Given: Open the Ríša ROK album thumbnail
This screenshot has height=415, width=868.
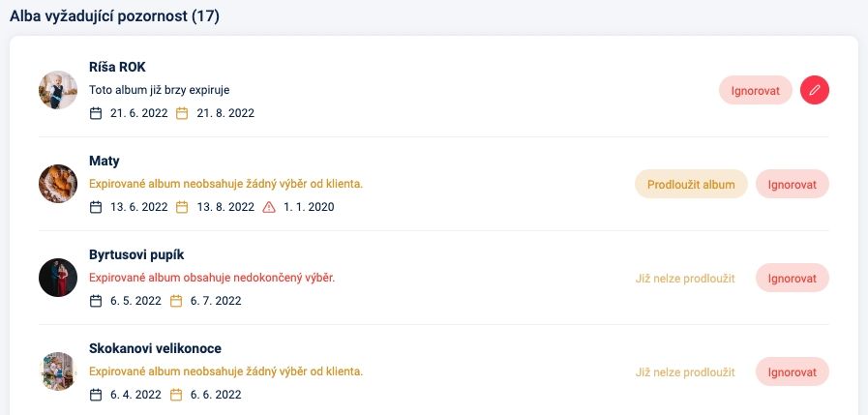Looking at the screenshot, I should click(x=58, y=90).
